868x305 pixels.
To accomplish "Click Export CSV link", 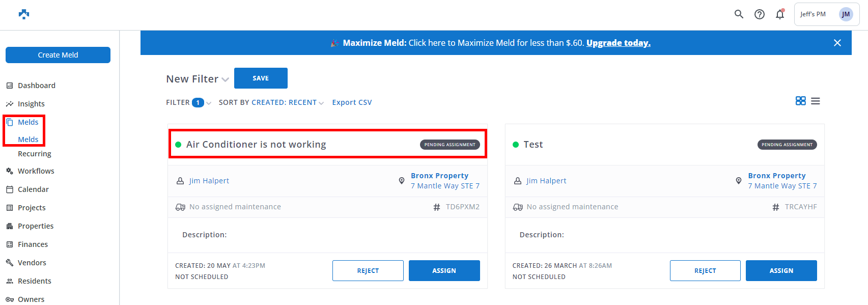I will (352, 102).
